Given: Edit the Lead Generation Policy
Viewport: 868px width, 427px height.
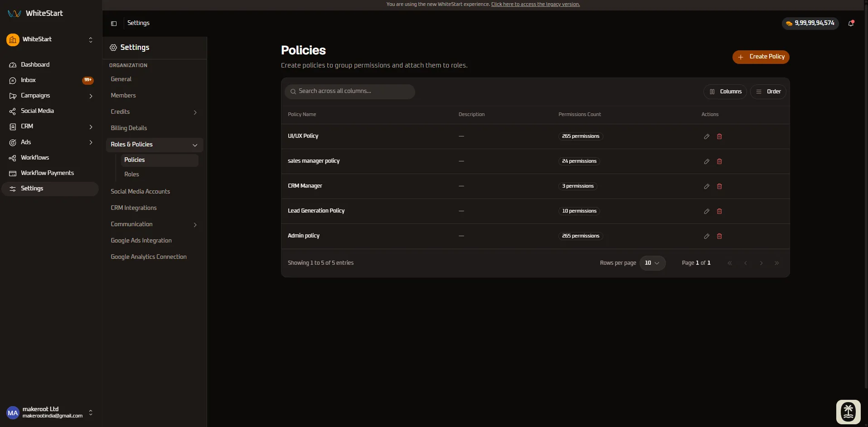Looking at the screenshot, I should pyautogui.click(x=706, y=211).
